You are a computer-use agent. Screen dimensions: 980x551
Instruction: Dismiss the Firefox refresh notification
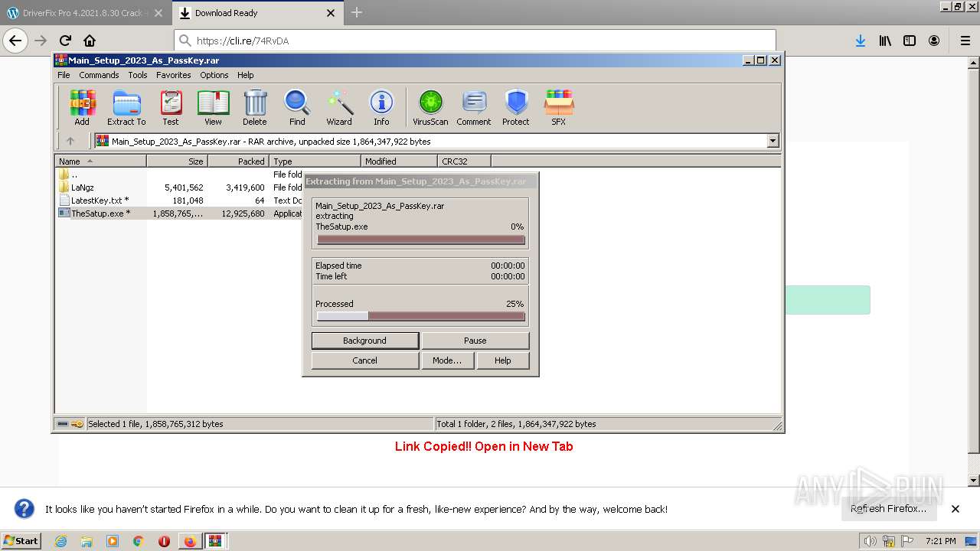tap(955, 509)
